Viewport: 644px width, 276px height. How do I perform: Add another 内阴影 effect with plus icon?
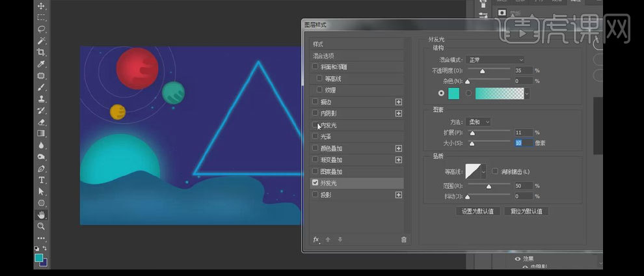[x=398, y=113]
